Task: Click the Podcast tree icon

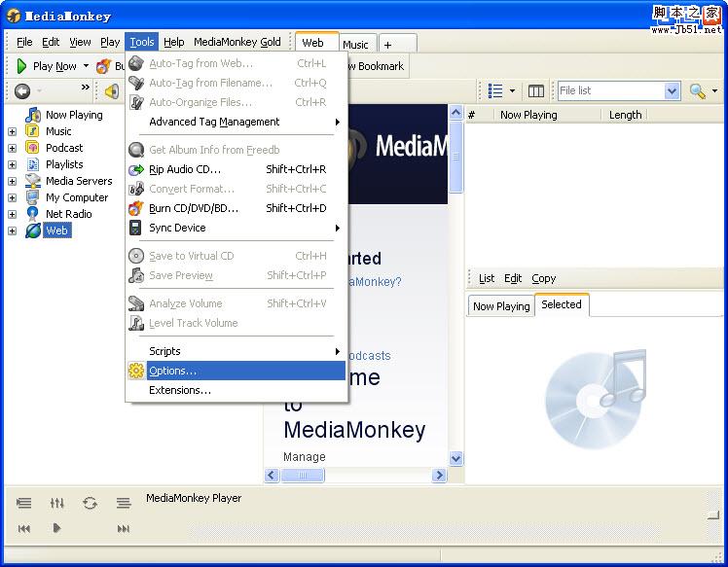Action: [x=32, y=148]
